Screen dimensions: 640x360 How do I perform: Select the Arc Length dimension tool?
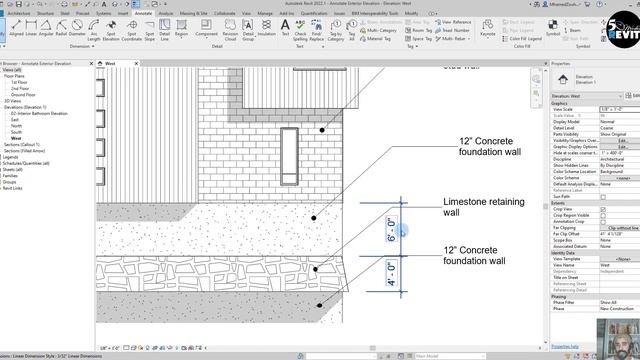93,30
